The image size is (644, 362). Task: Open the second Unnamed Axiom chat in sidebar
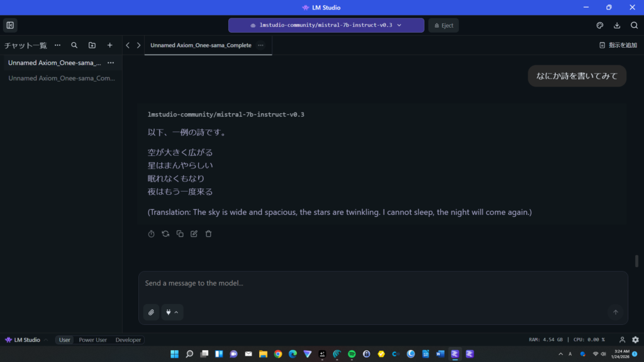[x=61, y=79]
